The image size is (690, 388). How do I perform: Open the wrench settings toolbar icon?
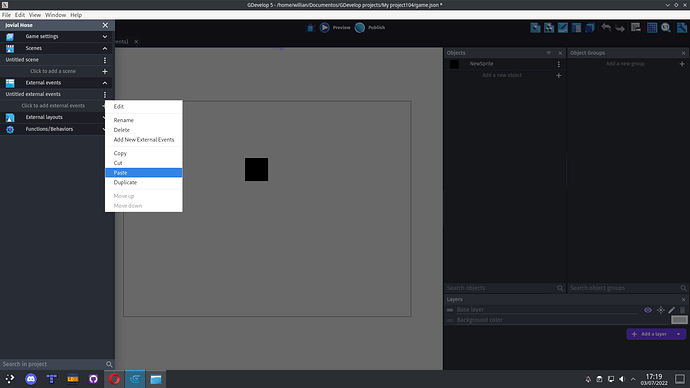(682, 28)
